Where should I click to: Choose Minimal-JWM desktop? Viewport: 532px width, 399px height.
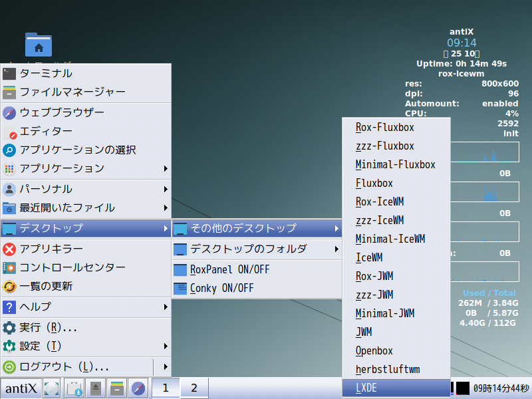click(396, 314)
